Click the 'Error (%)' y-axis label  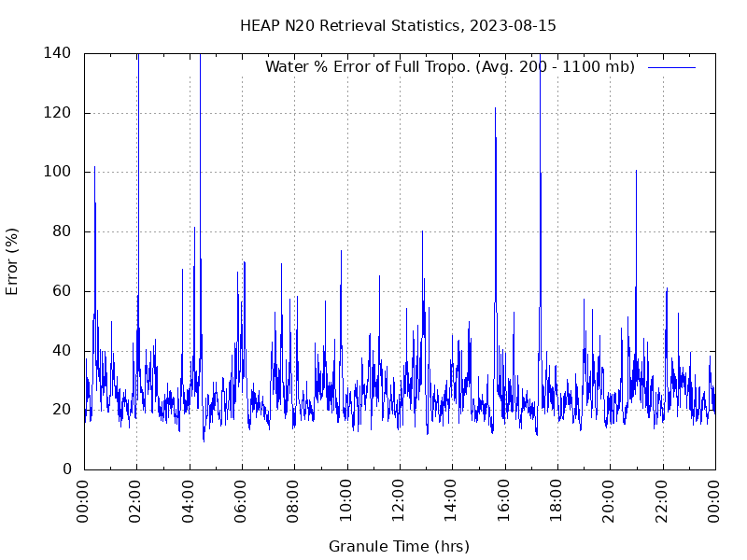(12, 261)
